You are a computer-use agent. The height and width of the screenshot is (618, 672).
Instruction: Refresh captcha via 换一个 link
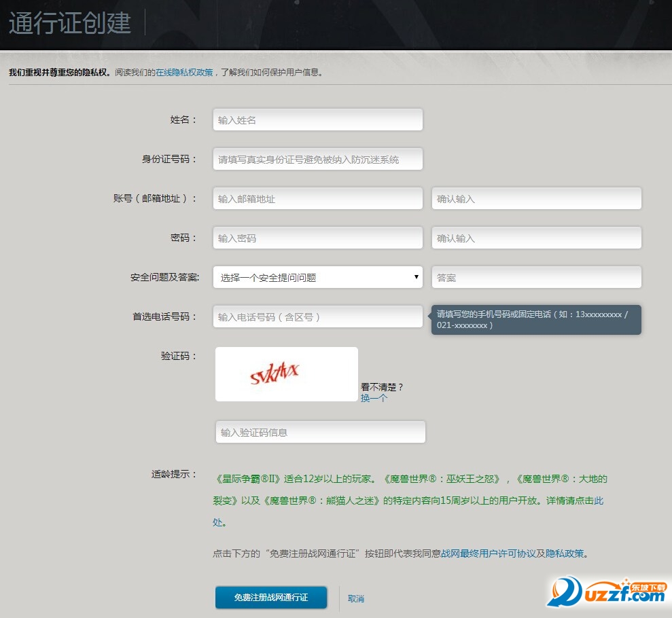[374, 398]
